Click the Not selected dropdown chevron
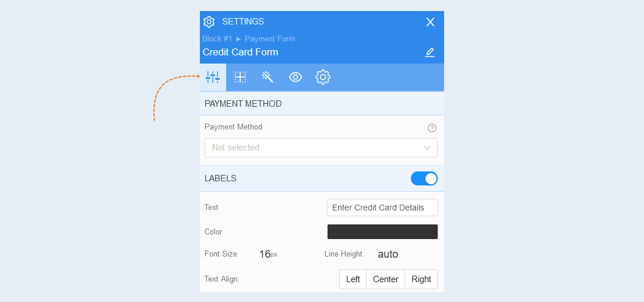This screenshot has width=644, height=302. [427, 148]
